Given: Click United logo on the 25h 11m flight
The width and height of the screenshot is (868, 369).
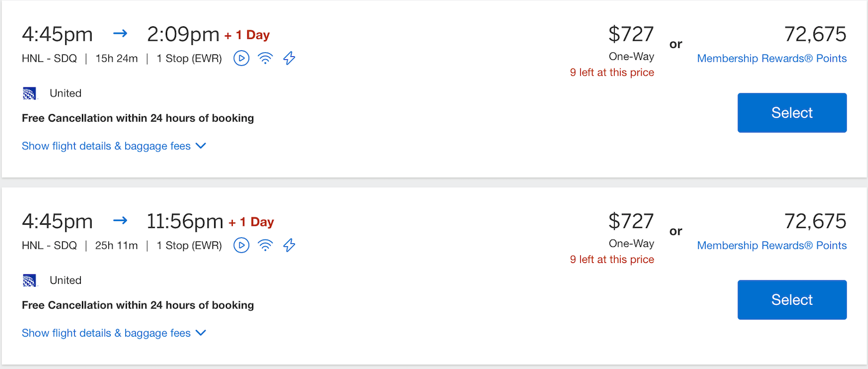Looking at the screenshot, I should pos(30,280).
